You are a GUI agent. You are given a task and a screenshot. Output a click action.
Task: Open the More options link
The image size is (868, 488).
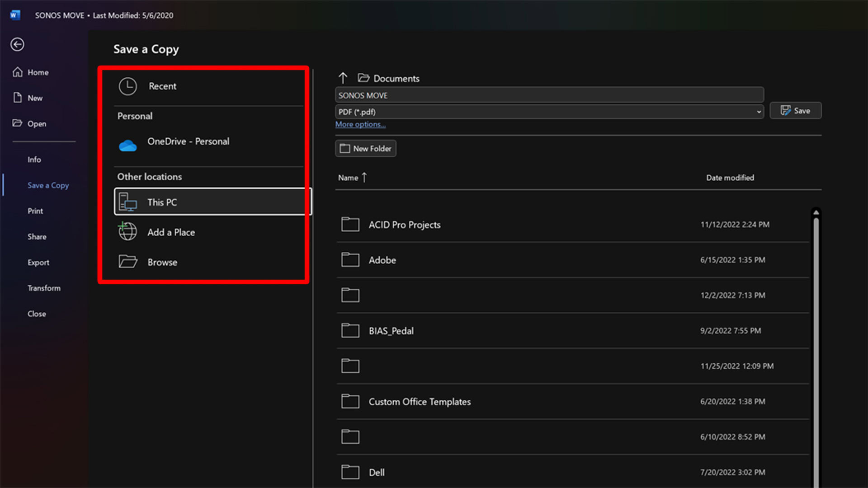360,124
